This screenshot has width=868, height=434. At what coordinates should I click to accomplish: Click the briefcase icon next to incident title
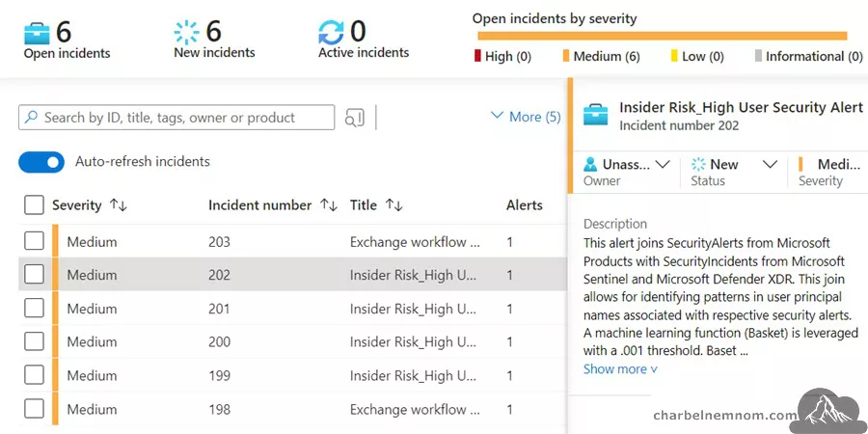(596, 115)
